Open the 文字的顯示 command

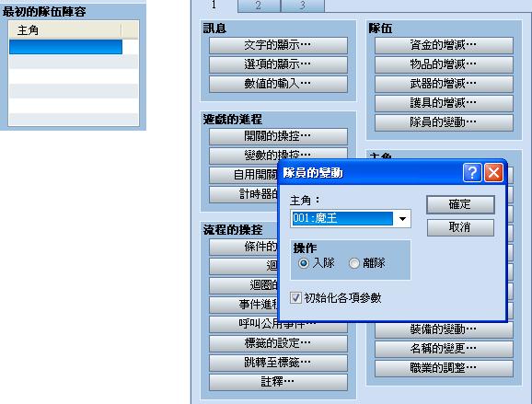coord(278,45)
